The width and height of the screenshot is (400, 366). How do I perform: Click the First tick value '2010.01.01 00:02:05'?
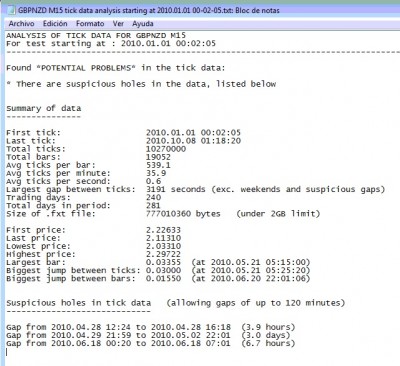pos(193,133)
